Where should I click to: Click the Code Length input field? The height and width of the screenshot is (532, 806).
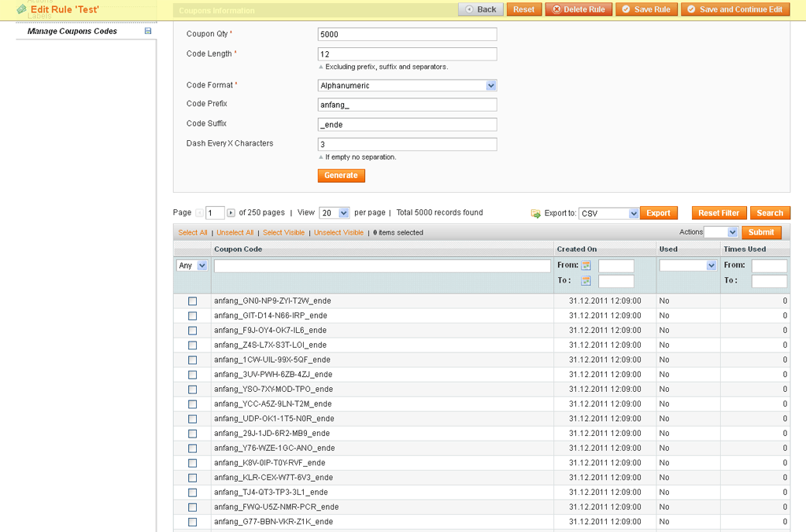tap(407, 54)
